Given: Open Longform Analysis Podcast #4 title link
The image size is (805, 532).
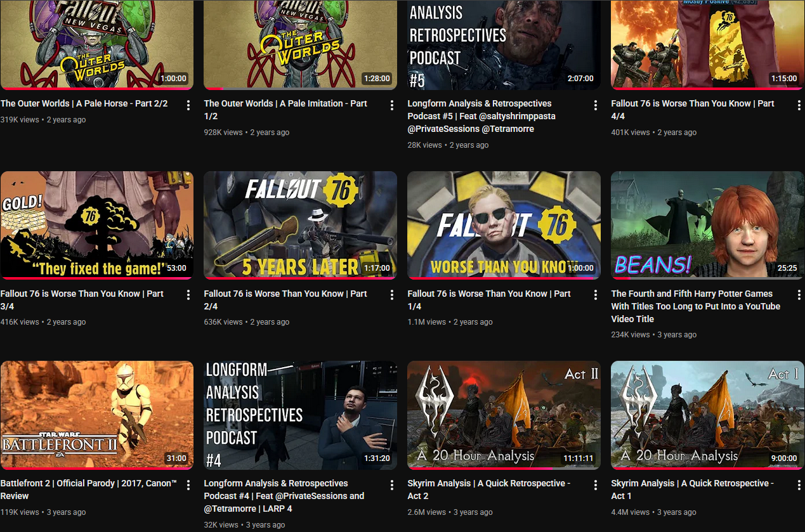Looking at the screenshot, I should pos(284,496).
